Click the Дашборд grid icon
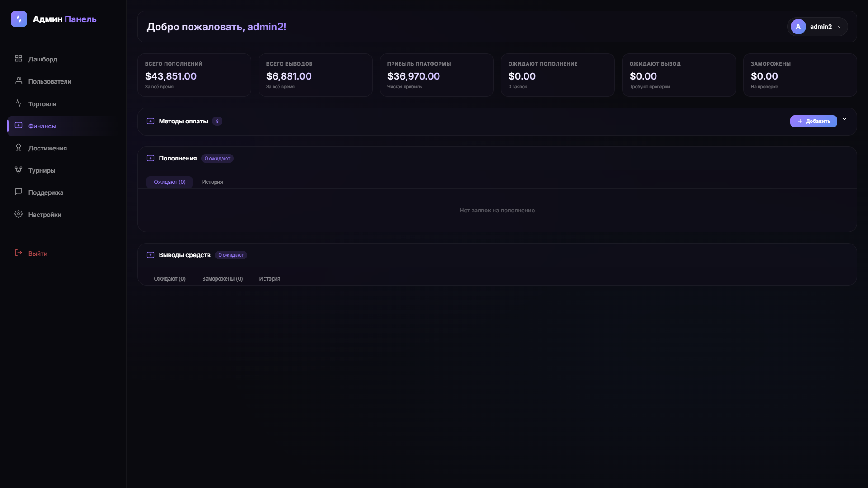The image size is (868, 488). (19, 59)
